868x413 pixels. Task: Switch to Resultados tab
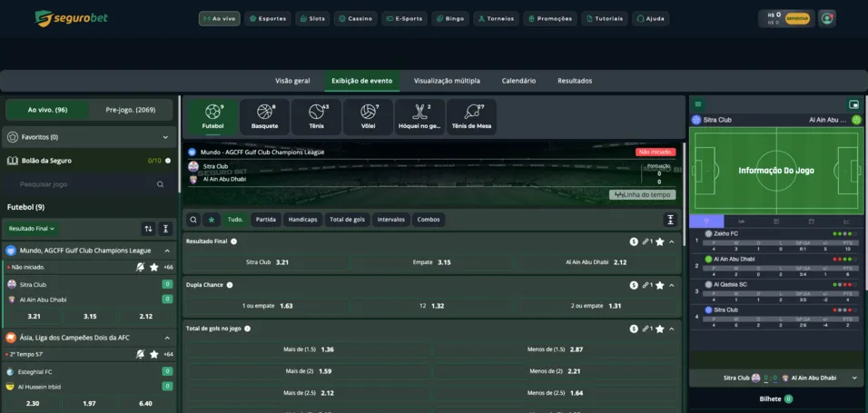pos(575,81)
